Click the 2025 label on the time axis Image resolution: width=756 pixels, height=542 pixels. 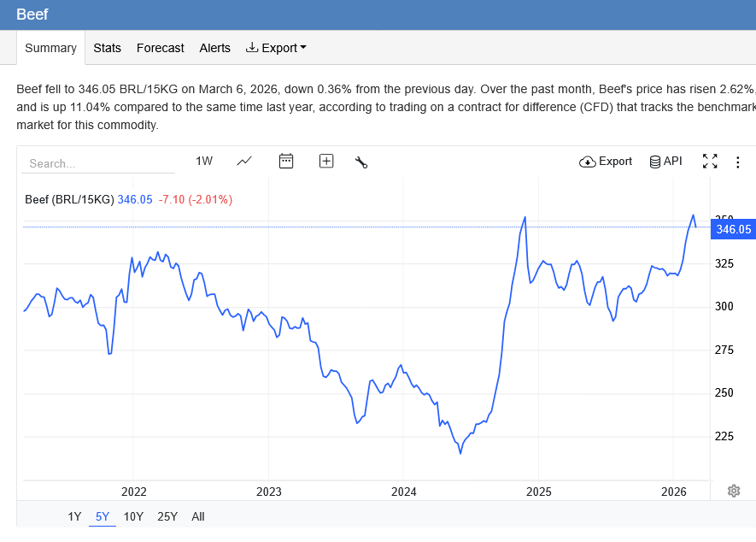tap(538, 492)
